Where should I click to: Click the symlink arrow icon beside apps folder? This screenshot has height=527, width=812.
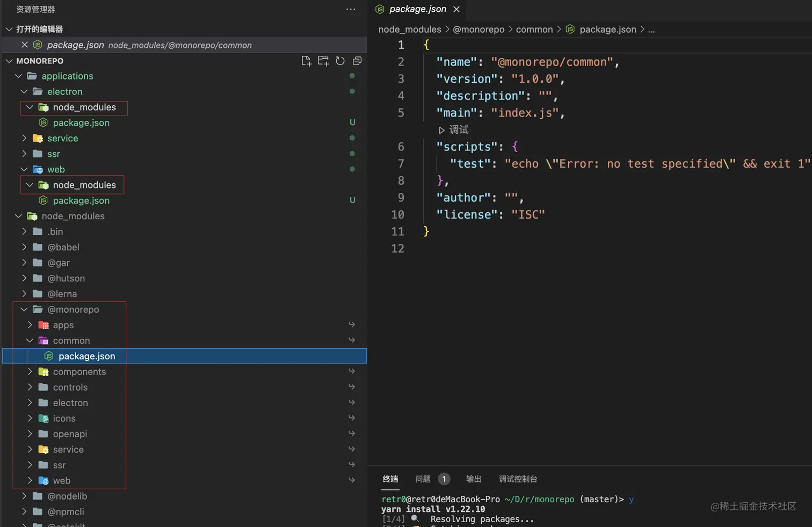point(352,324)
